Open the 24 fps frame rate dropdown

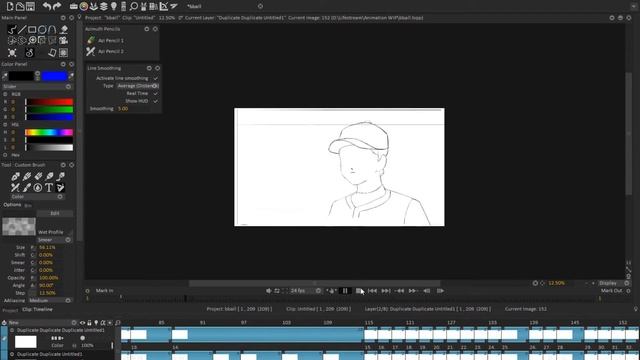[305, 291]
